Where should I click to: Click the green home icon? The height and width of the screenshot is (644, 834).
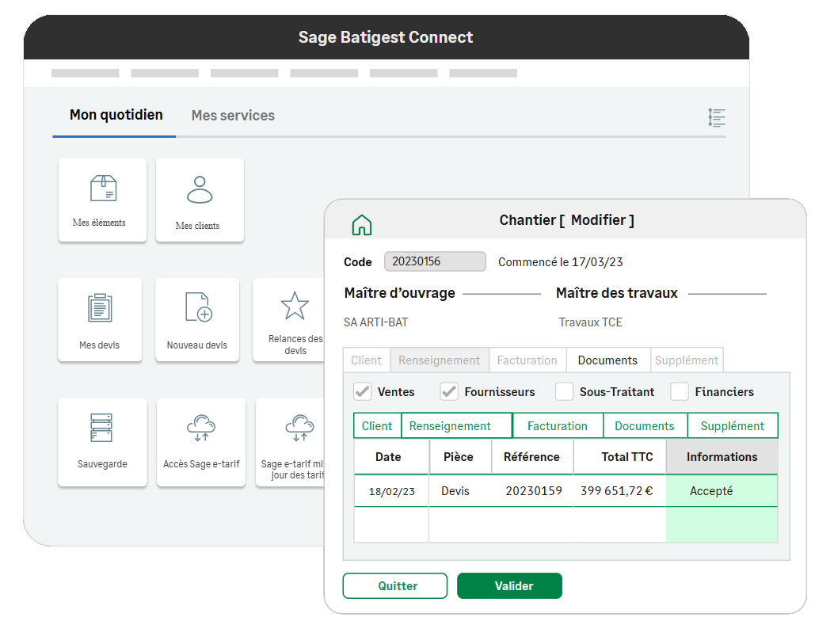pos(361,225)
